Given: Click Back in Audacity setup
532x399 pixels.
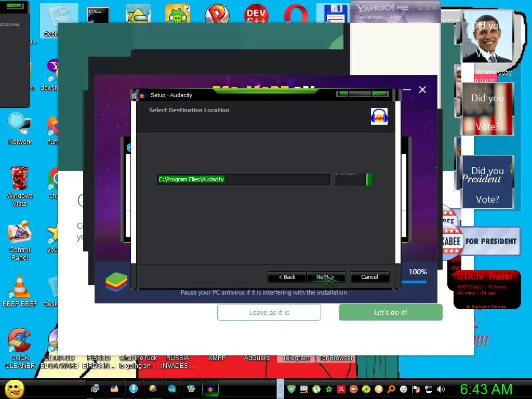Looking at the screenshot, I should pos(287,277).
